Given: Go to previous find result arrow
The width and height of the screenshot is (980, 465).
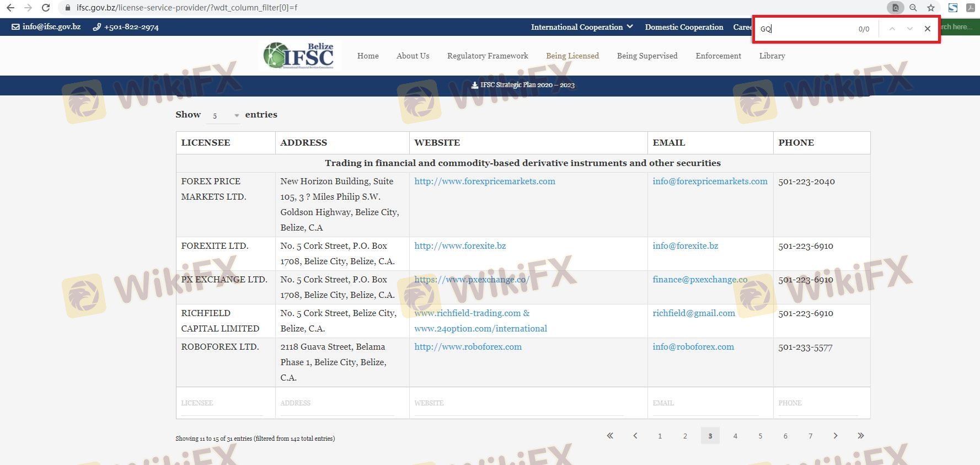Looking at the screenshot, I should coord(892,29).
